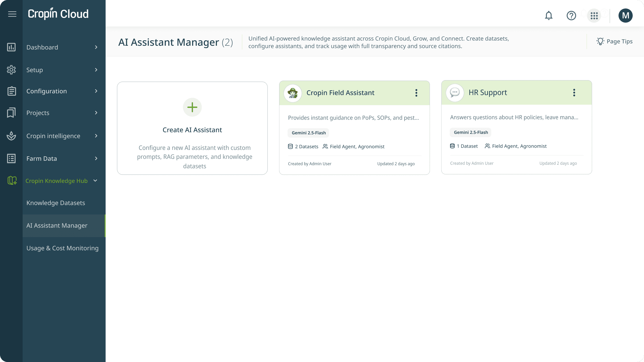
Task: Click the Projects bookmark icon
Action: pyautogui.click(x=11, y=113)
